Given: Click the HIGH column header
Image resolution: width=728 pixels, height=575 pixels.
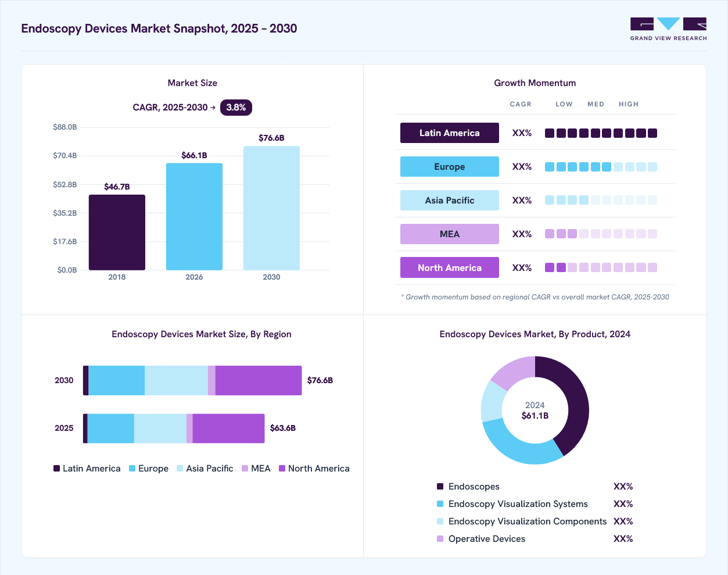Looking at the screenshot, I should 629,104.
